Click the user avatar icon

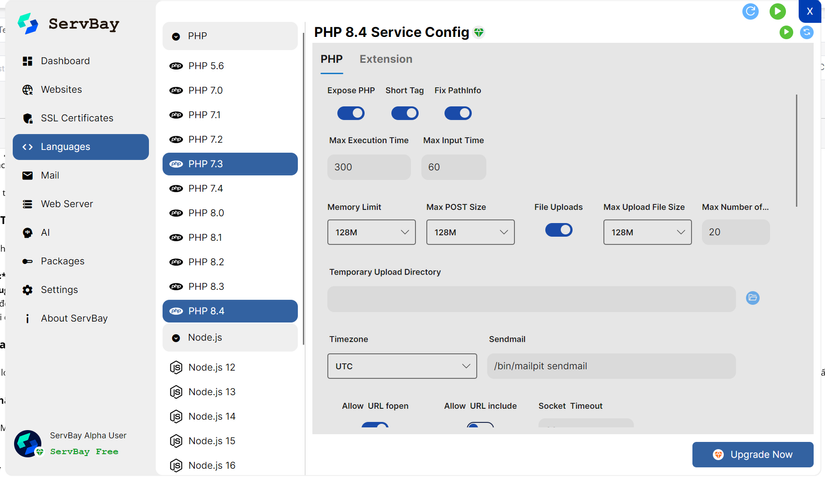(28, 443)
